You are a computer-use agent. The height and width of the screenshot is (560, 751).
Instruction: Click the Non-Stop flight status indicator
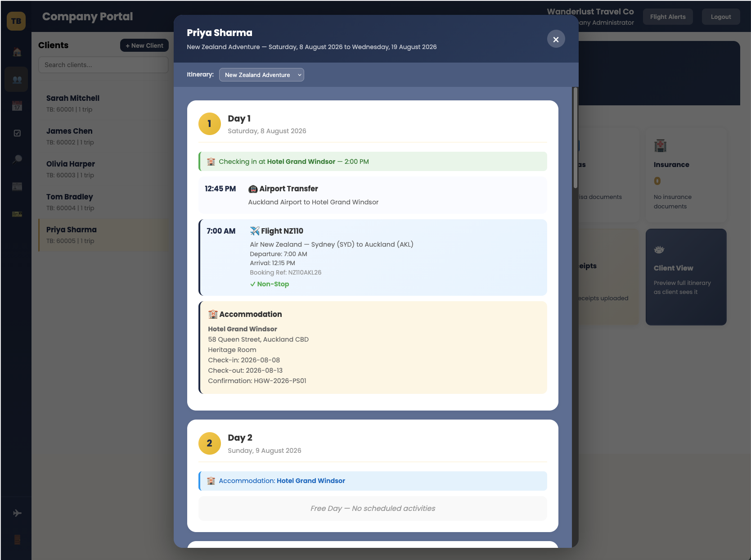coord(269,284)
